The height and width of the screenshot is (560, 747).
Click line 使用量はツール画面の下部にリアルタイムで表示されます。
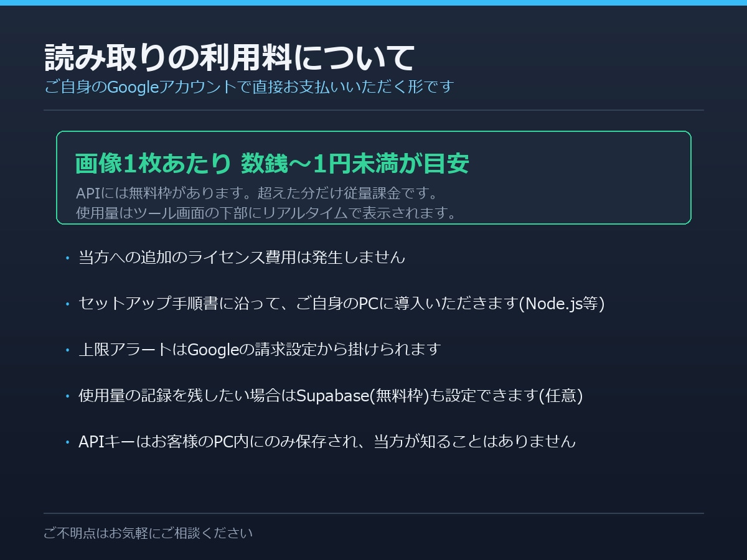(267, 213)
